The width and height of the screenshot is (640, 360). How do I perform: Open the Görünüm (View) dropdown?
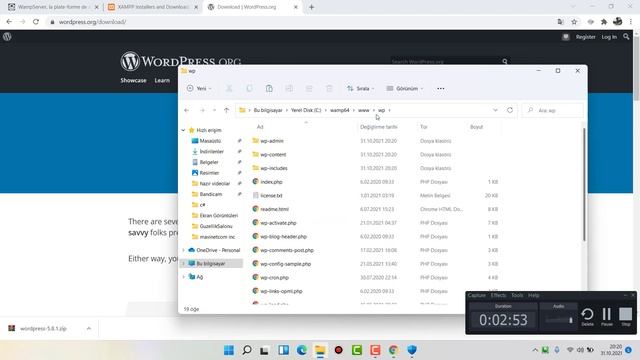click(x=405, y=89)
